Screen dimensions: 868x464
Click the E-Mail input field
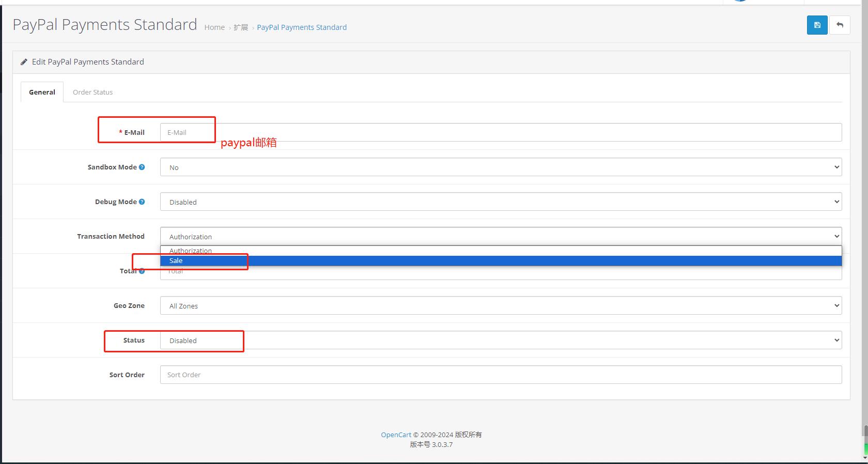pyautogui.click(x=500, y=132)
